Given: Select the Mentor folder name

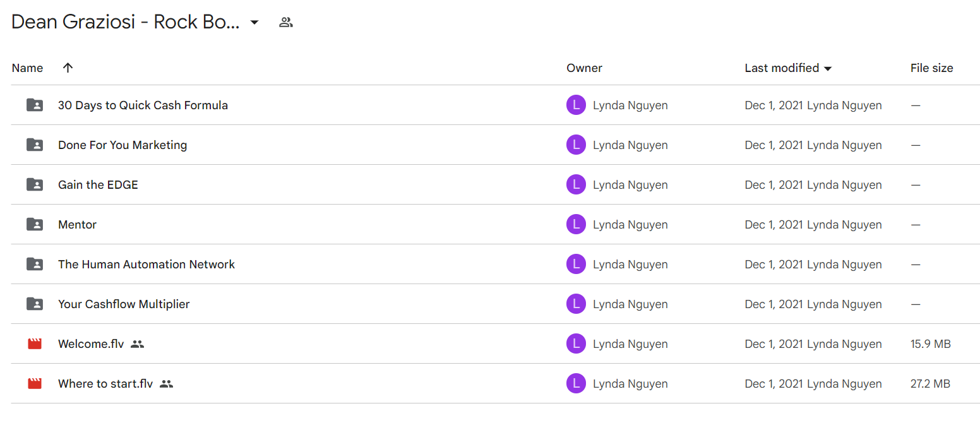Looking at the screenshot, I should [77, 225].
